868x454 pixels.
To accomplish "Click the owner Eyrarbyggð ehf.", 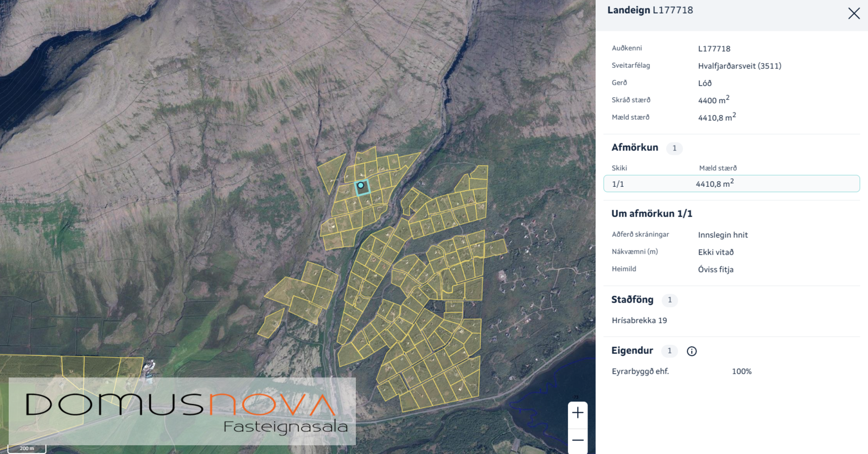I will pos(640,371).
